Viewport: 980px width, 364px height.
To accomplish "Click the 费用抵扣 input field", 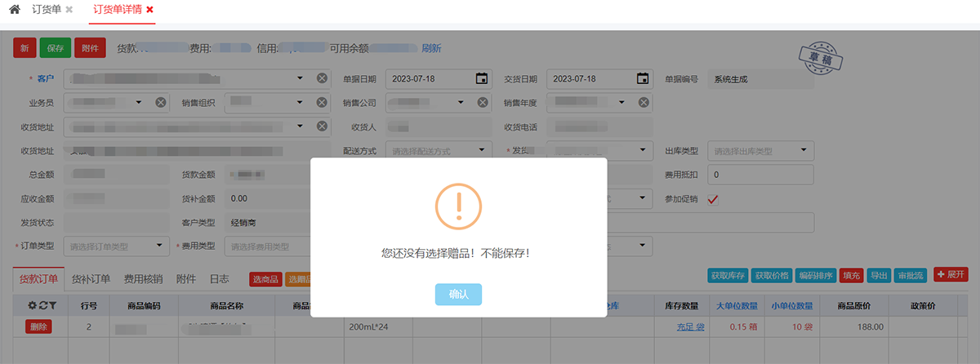I will 760,175.
